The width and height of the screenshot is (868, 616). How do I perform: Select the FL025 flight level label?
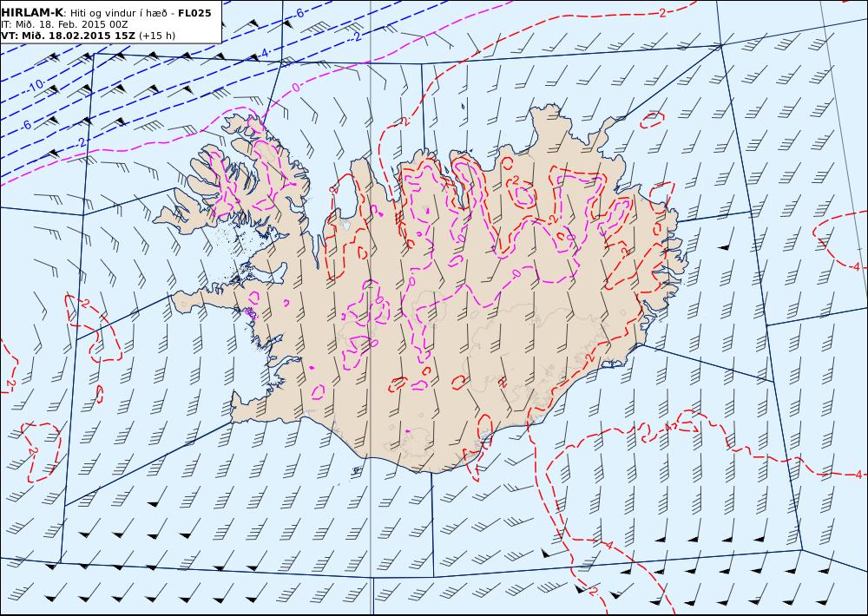(194, 13)
